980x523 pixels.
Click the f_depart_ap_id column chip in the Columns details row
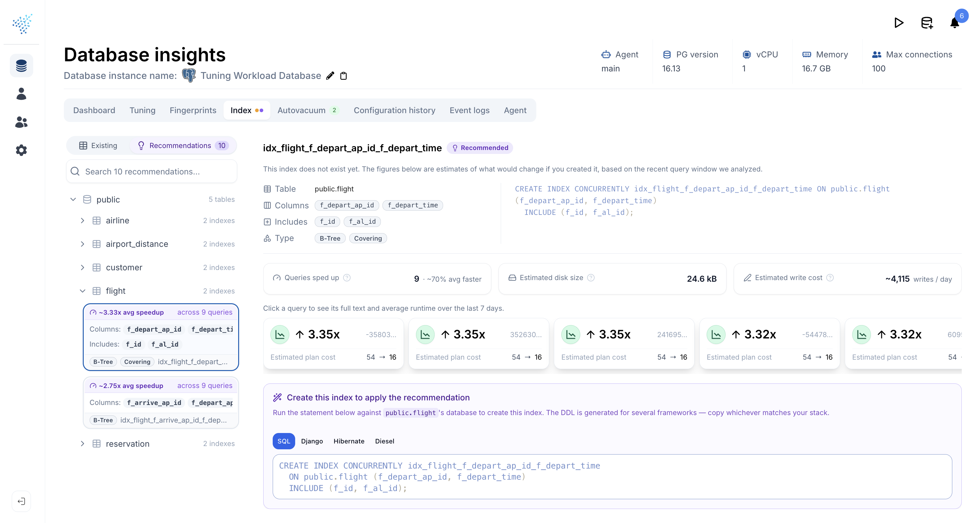pyautogui.click(x=347, y=205)
